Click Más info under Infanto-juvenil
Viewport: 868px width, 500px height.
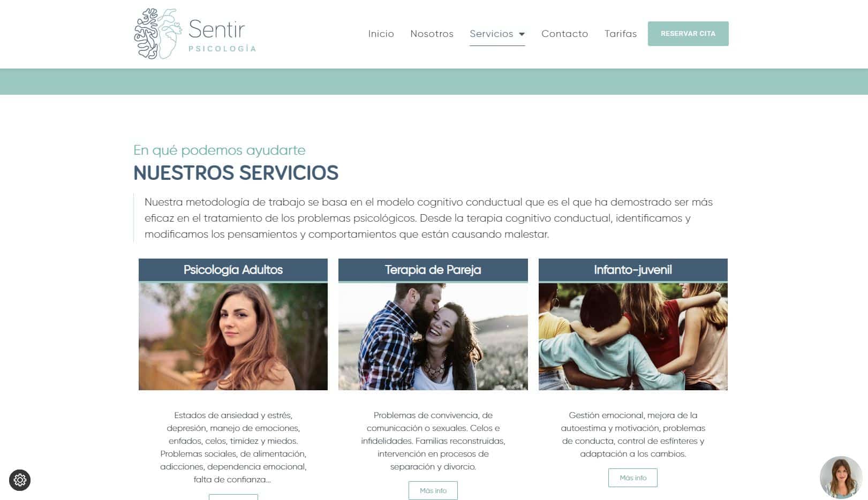(633, 478)
